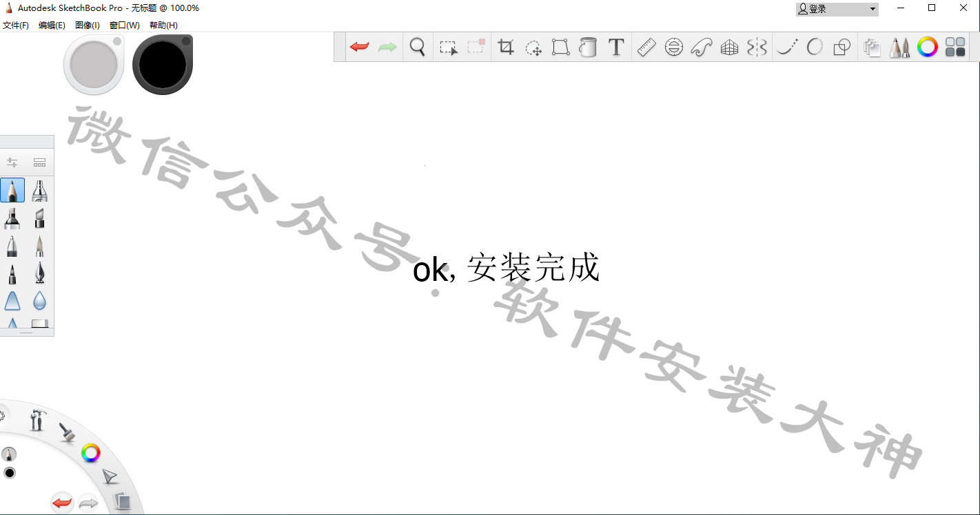Viewport: 980px width, 515px height.
Task: Open the Brush Library icon
Action: (x=40, y=162)
